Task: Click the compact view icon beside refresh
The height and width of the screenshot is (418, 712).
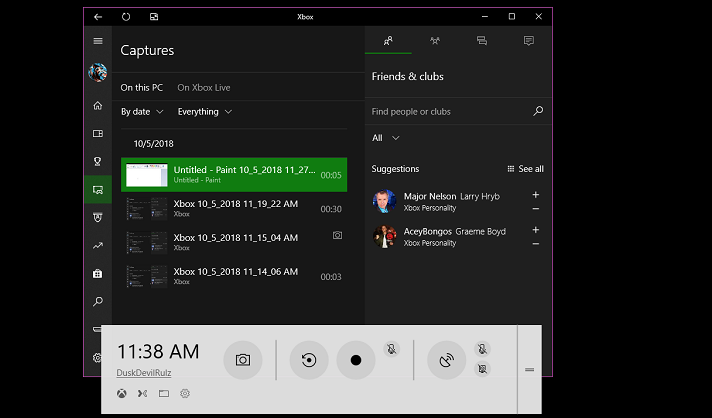Action: [x=154, y=17]
